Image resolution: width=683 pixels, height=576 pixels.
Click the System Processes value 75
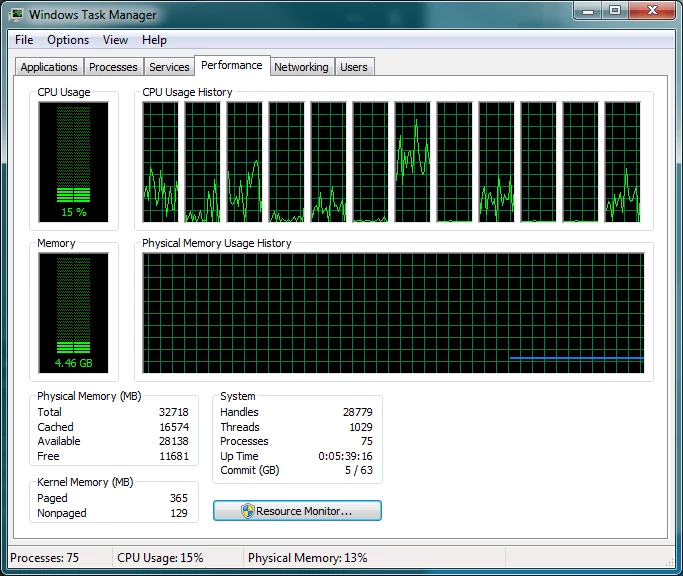[367, 441]
